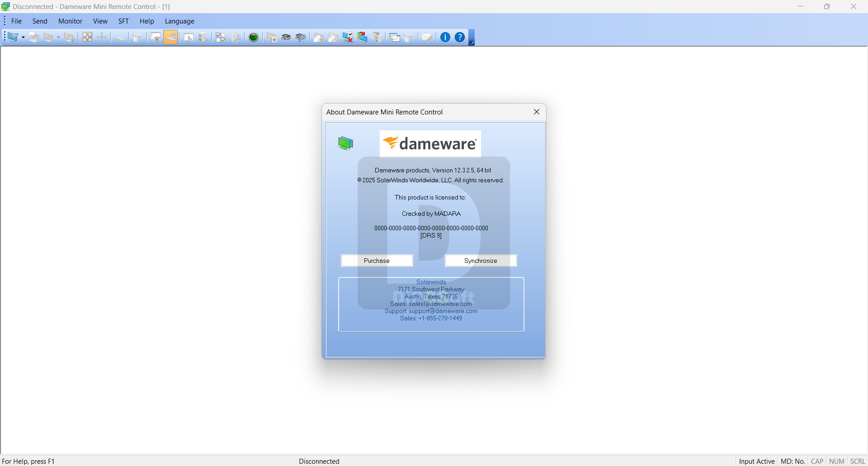Click the greyed envelope mail icon
The image size is (868, 466).
[x=427, y=38]
